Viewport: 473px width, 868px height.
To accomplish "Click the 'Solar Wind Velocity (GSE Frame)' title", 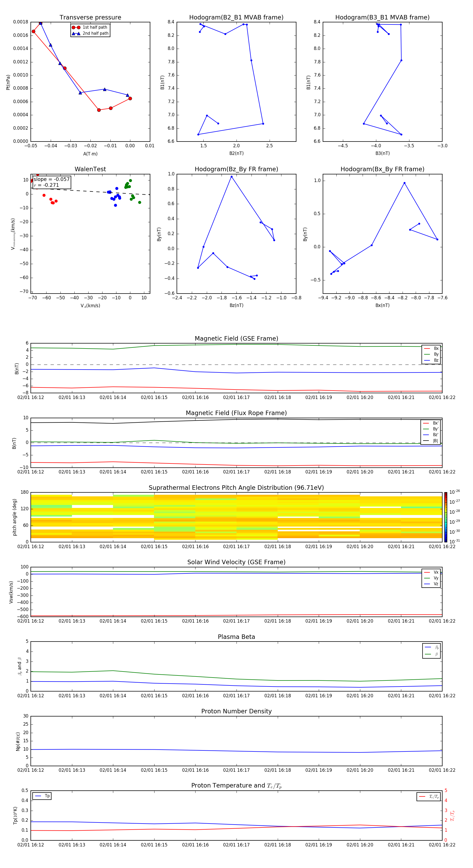I will 236,562.
